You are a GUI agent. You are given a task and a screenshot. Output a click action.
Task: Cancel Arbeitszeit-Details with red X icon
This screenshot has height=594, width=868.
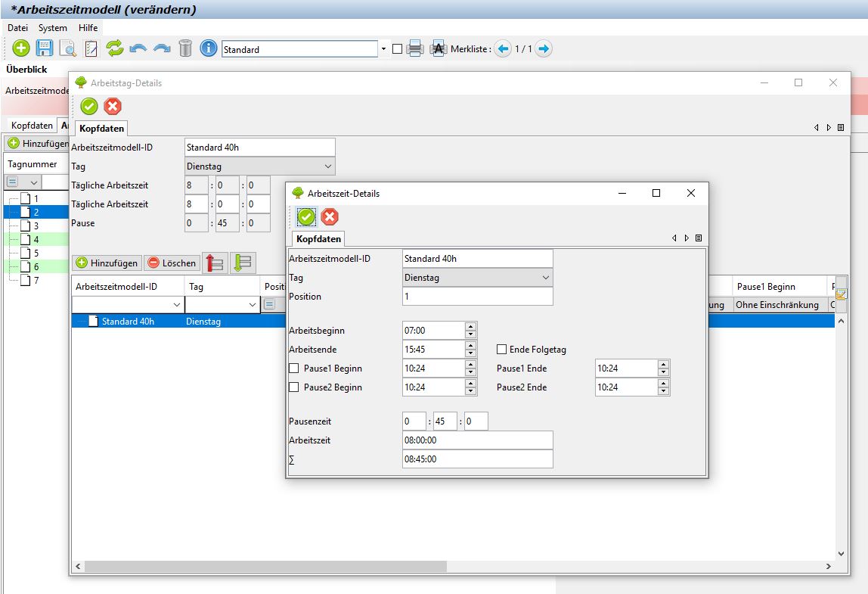pyautogui.click(x=330, y=217)
